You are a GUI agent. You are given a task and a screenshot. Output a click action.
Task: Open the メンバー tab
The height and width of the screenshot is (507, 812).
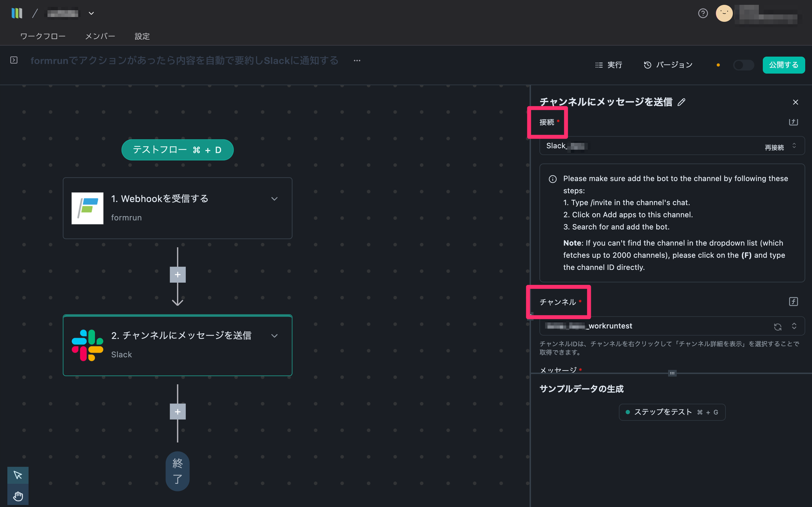point(100,36)
